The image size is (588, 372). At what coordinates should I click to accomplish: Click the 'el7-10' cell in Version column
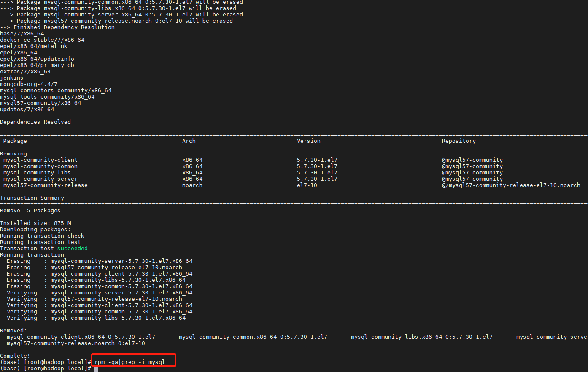[x=307, y=185]
